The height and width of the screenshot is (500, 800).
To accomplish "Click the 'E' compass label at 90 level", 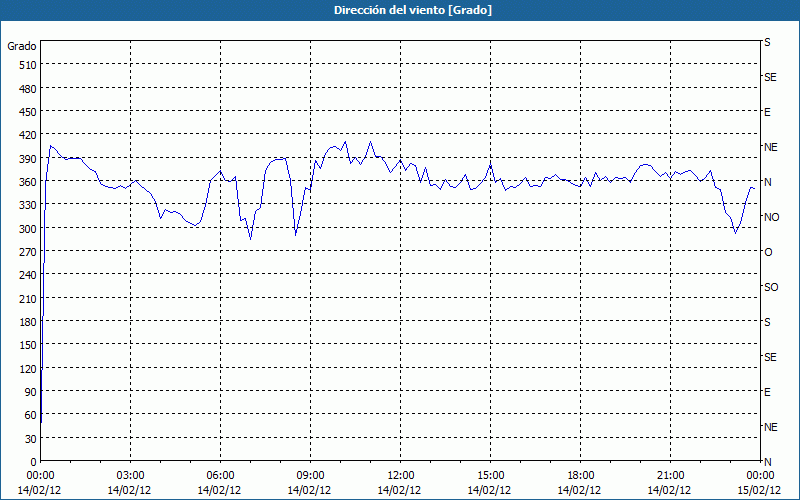I will (767, 392).
